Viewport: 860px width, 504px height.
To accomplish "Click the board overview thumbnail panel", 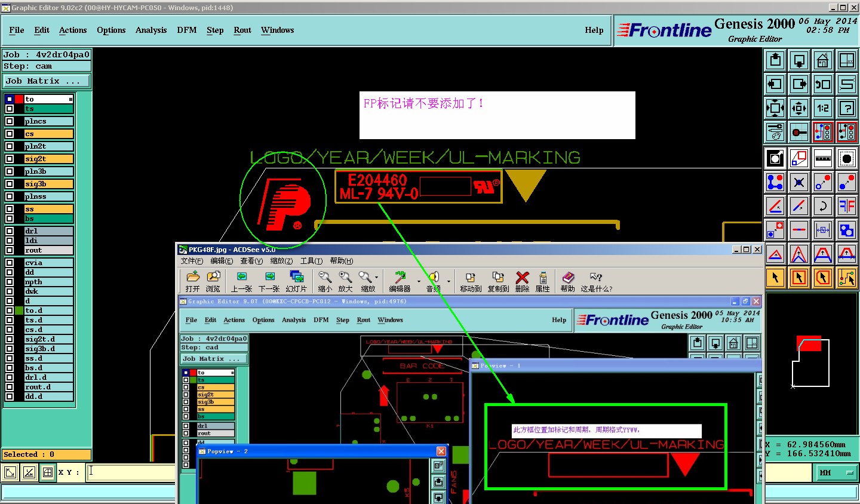I will coord(812,364).
